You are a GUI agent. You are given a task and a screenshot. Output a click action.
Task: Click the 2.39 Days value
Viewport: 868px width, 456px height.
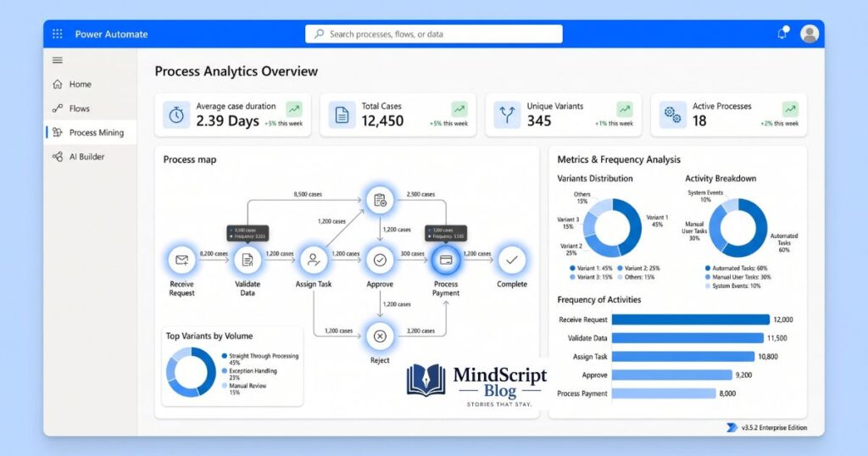[227, 120]
